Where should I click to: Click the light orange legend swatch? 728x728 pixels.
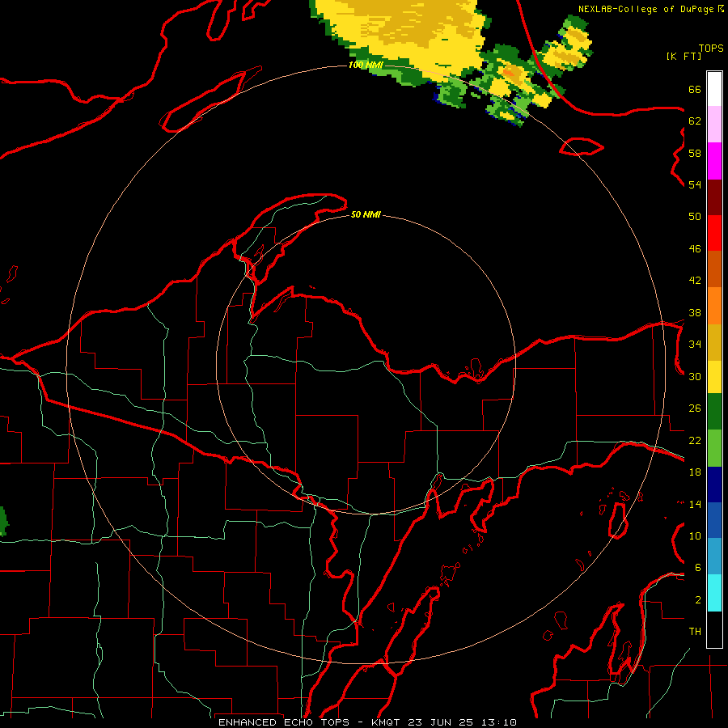pyautogui.click(x=714, y=306)
